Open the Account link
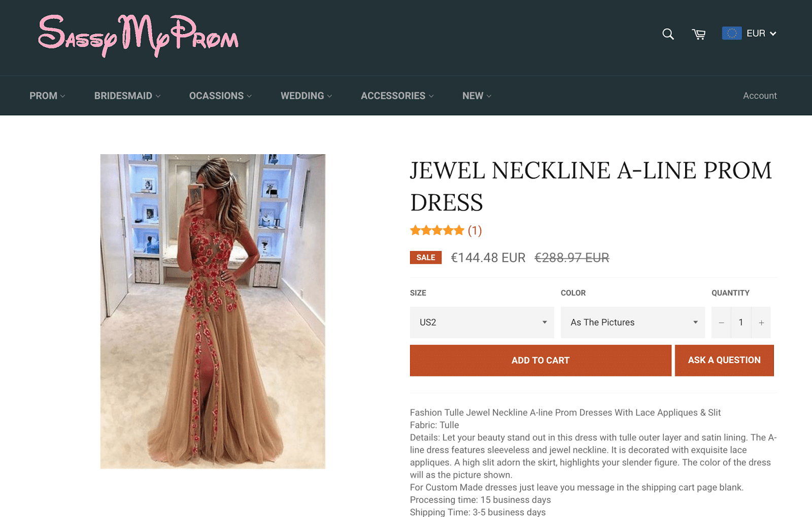 click(760, 96)
